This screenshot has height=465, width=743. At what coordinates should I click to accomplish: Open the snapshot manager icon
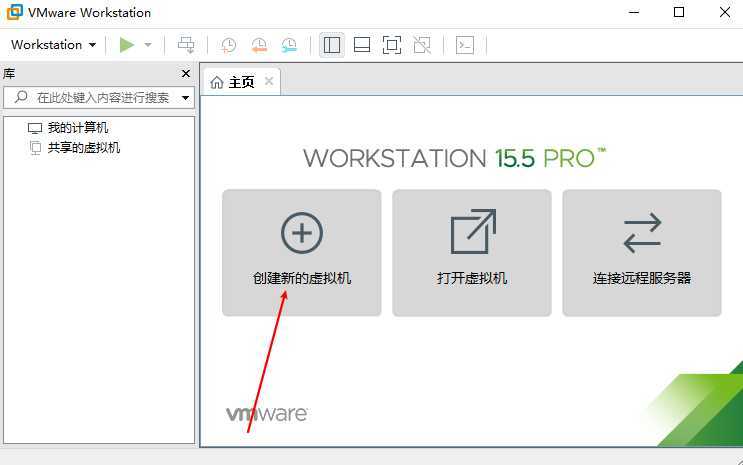coord(289,45)
